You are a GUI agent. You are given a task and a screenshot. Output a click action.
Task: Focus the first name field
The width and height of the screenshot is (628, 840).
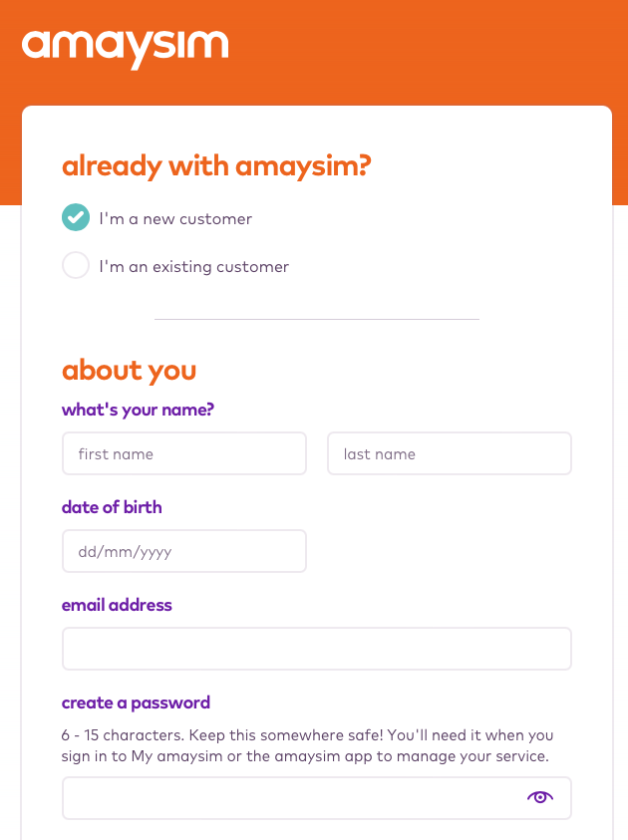[x=183, y=453]
